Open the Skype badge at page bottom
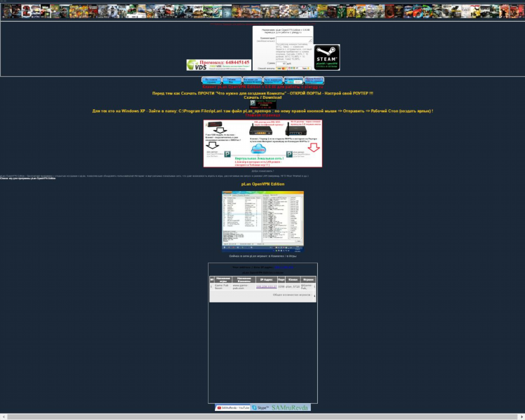Viewport: 525px width, 420px height. click(260, 407)
